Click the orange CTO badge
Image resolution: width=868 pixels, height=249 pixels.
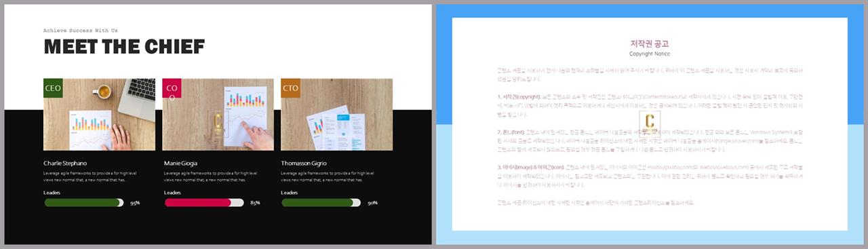click(290, 88)
